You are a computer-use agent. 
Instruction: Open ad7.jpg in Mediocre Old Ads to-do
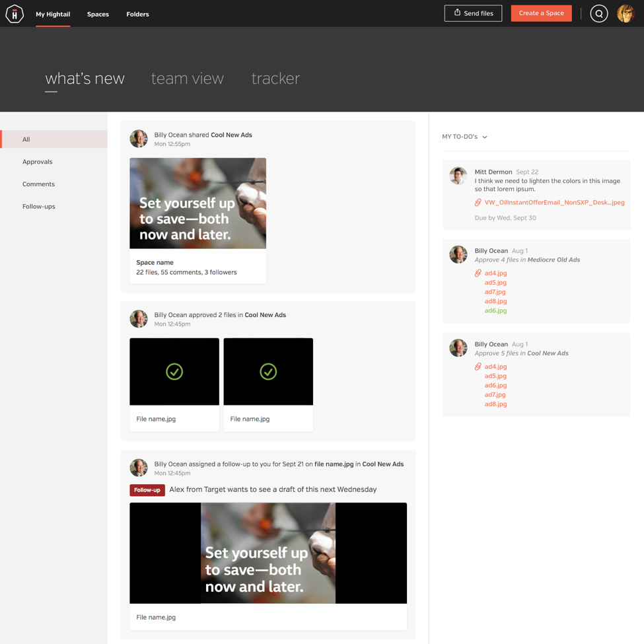[x=495, y=292]
